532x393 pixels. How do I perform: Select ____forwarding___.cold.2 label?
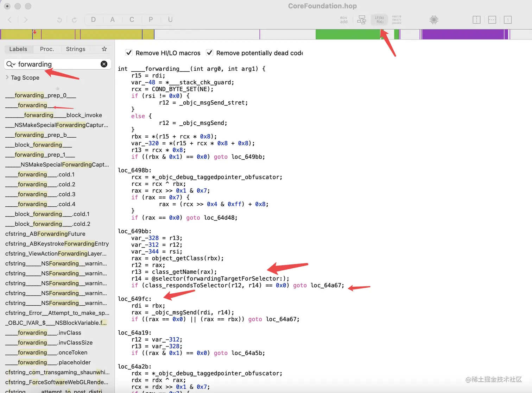click(40, 184)
